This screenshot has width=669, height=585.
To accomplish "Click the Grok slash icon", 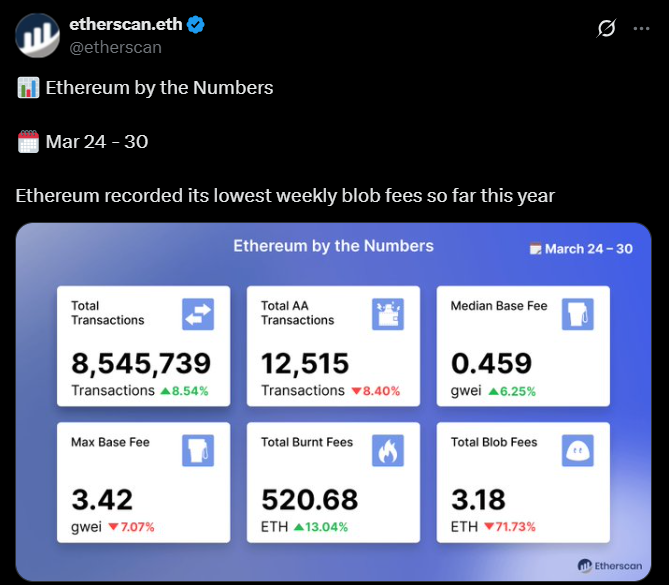I will click(606, 29).
